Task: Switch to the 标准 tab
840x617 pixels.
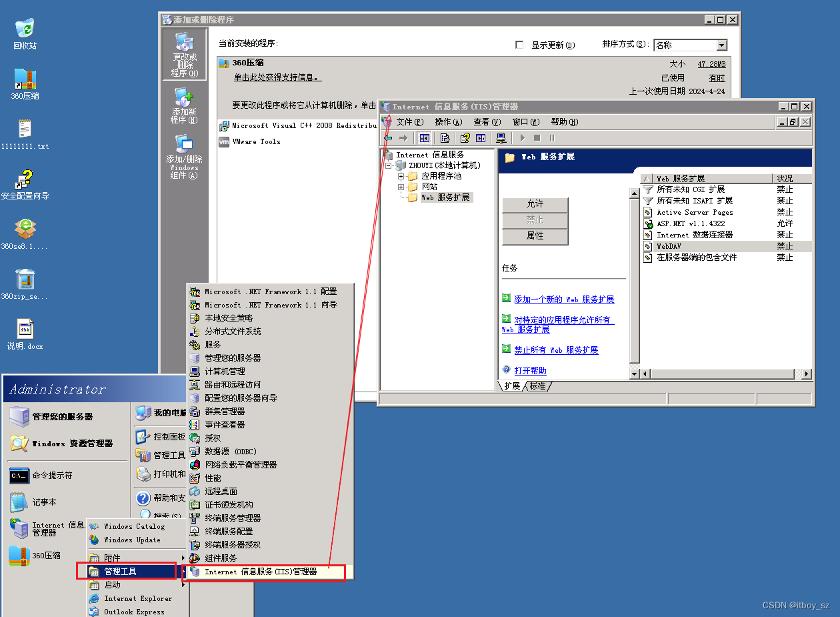Action: (537, 386)
